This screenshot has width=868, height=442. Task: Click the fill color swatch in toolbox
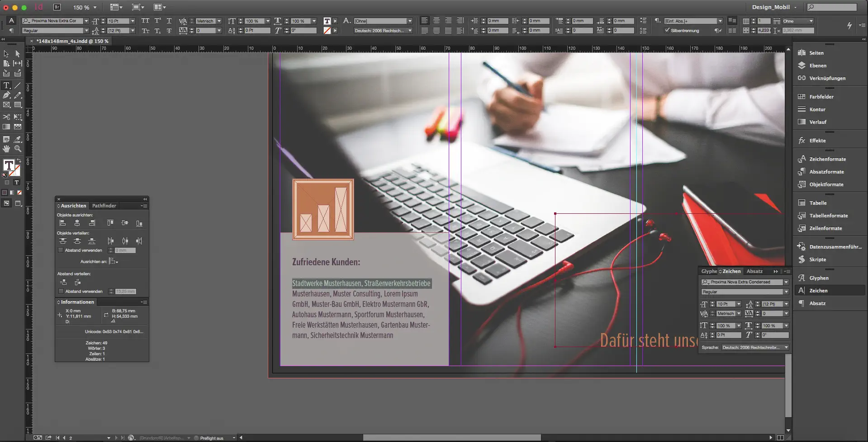(x=9, y=165)
